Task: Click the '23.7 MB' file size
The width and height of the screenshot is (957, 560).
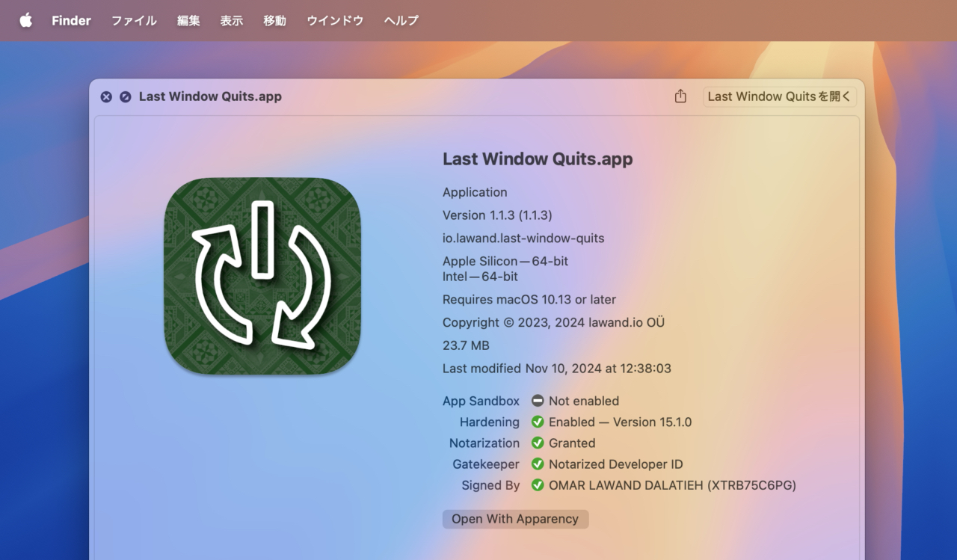Action: (466, 345)
